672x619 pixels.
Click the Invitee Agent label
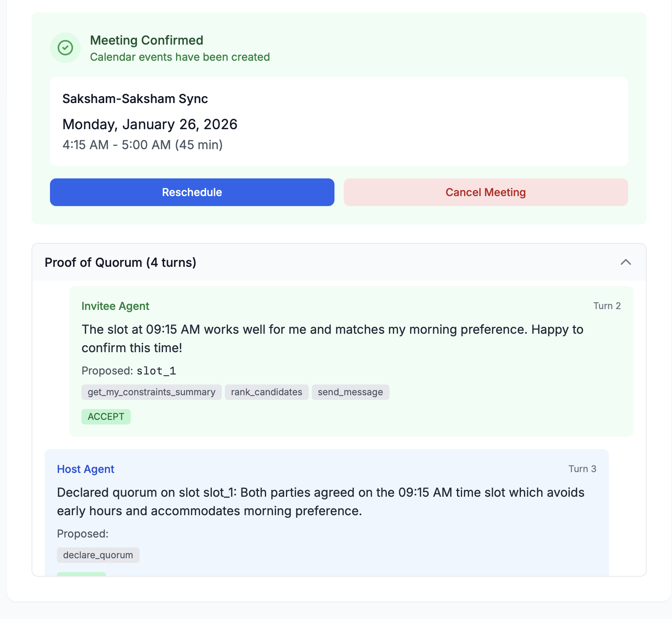coord(115,306)
